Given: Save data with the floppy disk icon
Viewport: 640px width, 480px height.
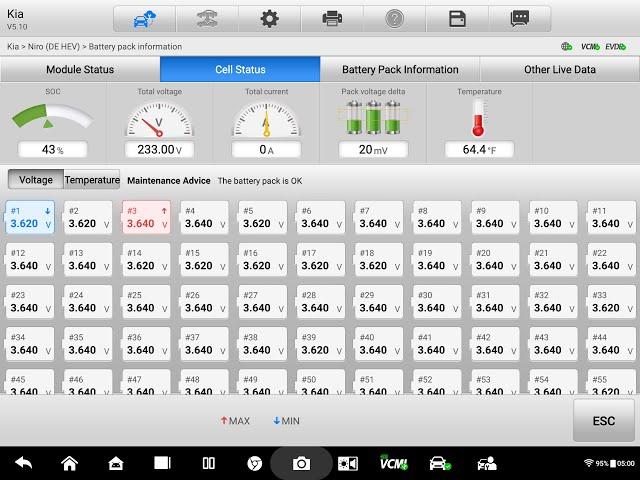Looking at the screenshot, I should pos(457,19).
